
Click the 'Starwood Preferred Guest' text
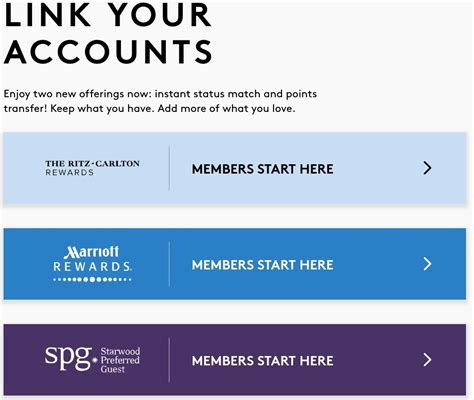(120, 360)
